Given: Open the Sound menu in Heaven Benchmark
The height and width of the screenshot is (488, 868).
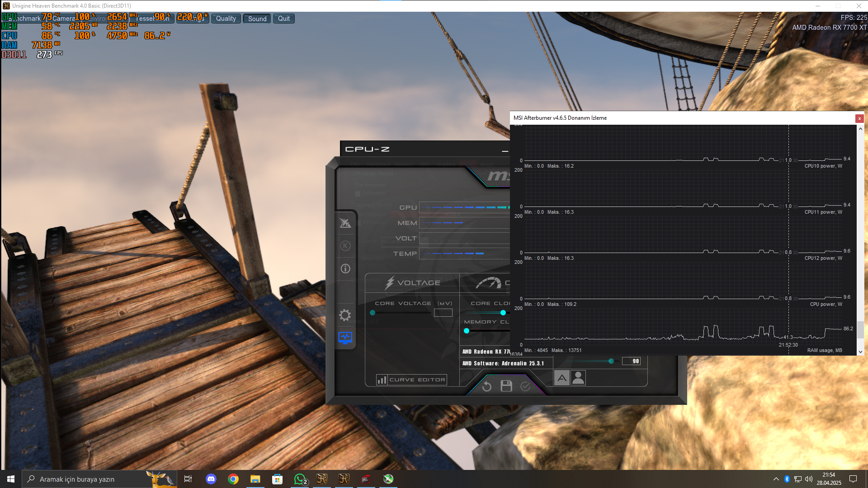Looking at the screenshot, I should [x=257, y=19].
